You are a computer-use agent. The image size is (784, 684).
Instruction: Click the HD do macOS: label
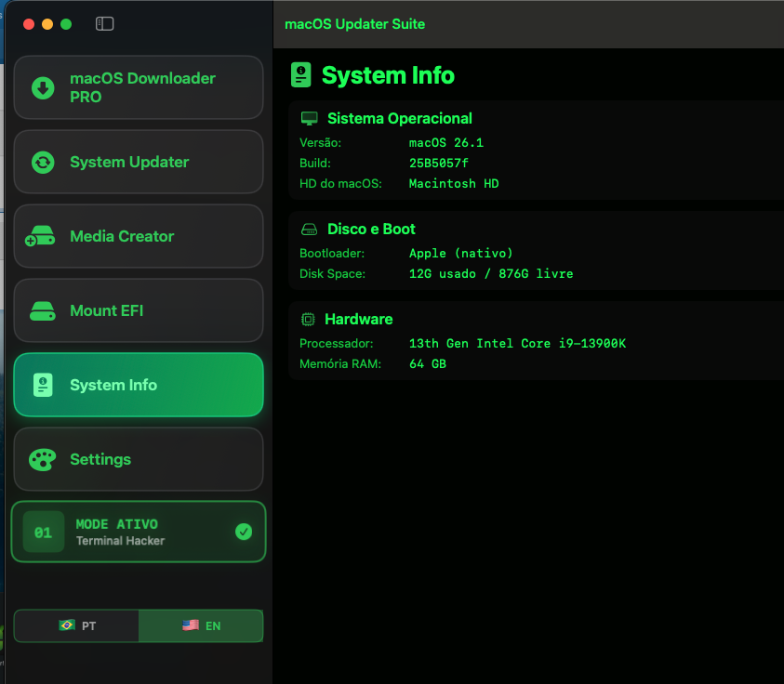pyautogui.click(x=340, y=184)
